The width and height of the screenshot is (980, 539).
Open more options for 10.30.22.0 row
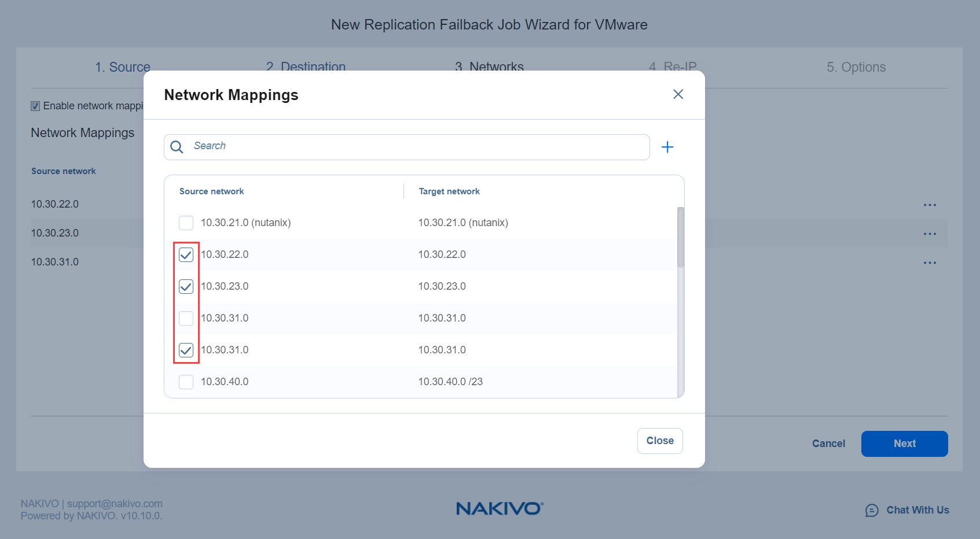pyautogui.click(x=930, y=205)
